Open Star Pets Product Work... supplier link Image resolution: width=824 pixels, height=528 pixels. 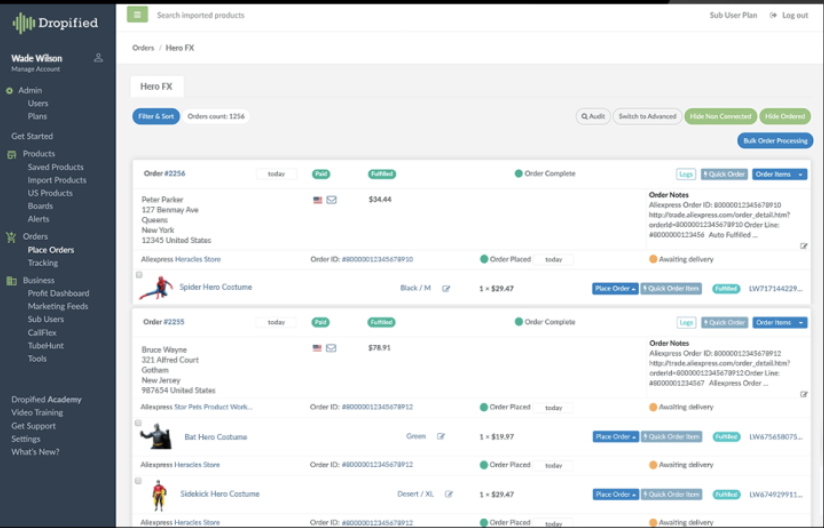click(x=213, y=407)
